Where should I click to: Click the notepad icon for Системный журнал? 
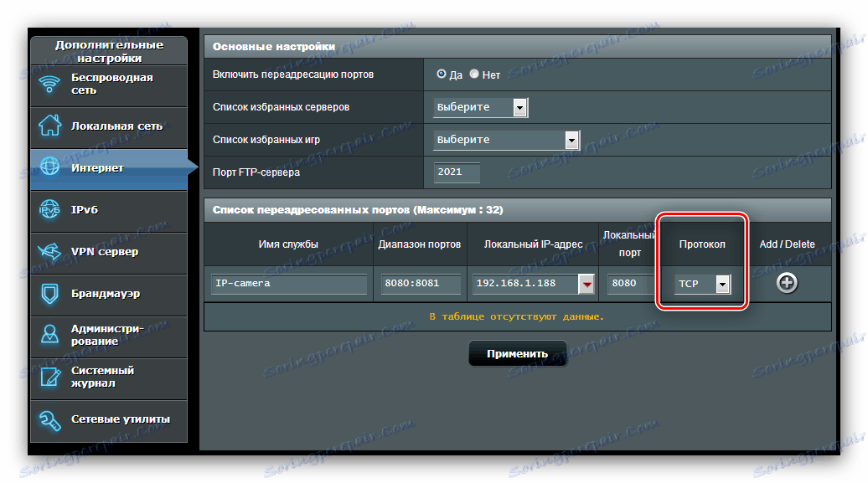click(x=49, y=377)
